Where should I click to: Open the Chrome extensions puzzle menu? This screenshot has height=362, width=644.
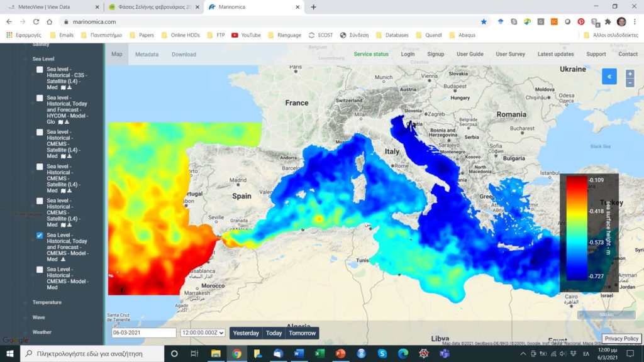coord(608,22)
